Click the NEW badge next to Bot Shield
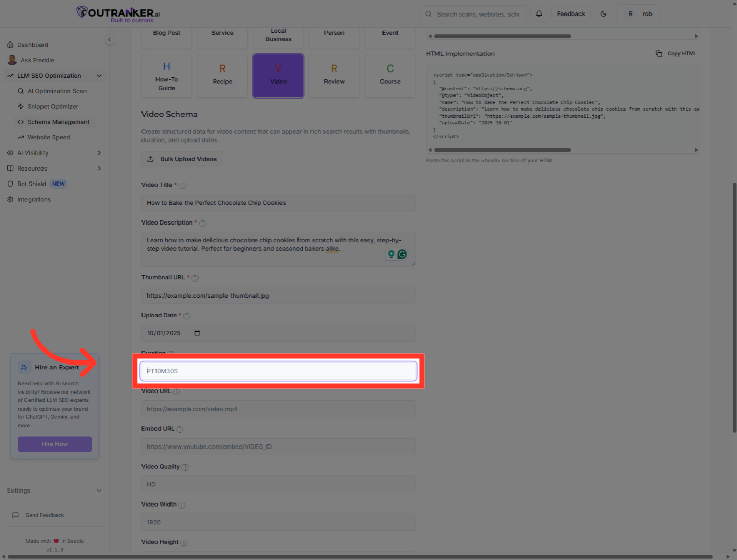 59,184
